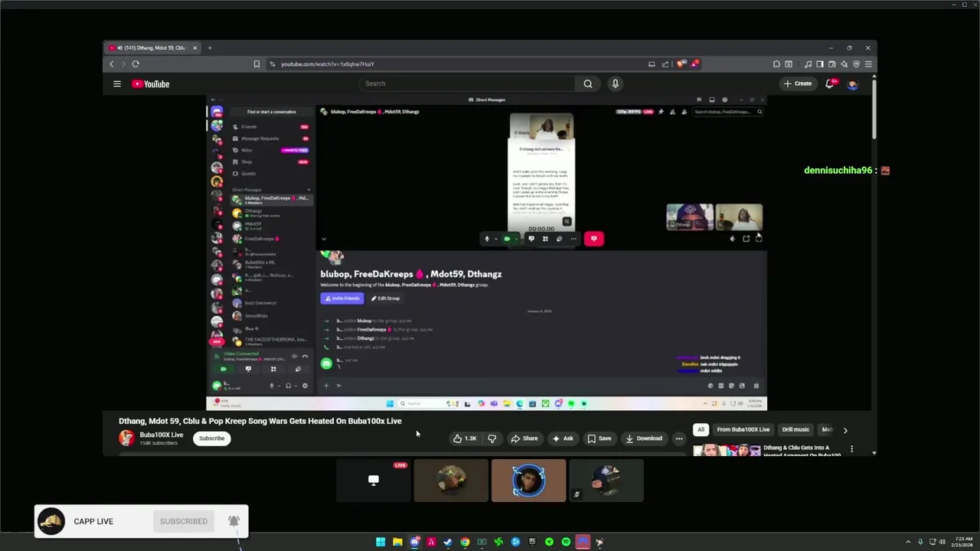Click the SUBSCRIBED button for CAPP LIVE

point(184,522)
